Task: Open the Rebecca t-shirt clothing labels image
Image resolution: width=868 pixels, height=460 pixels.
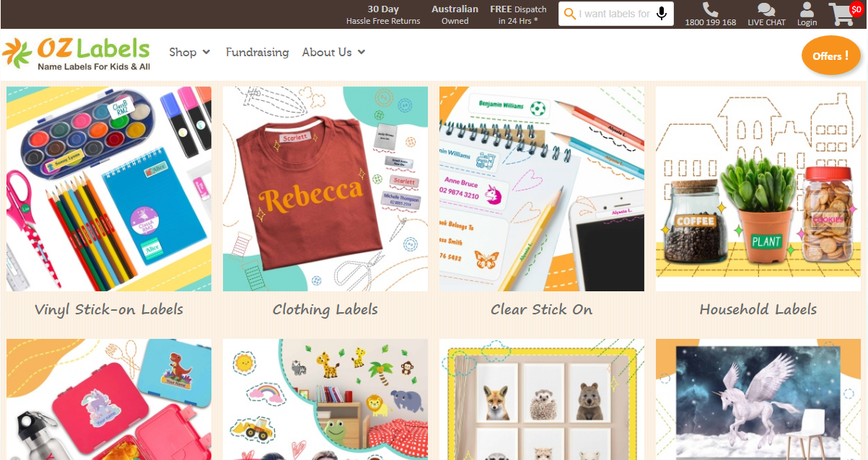Action: coord(325,189)
